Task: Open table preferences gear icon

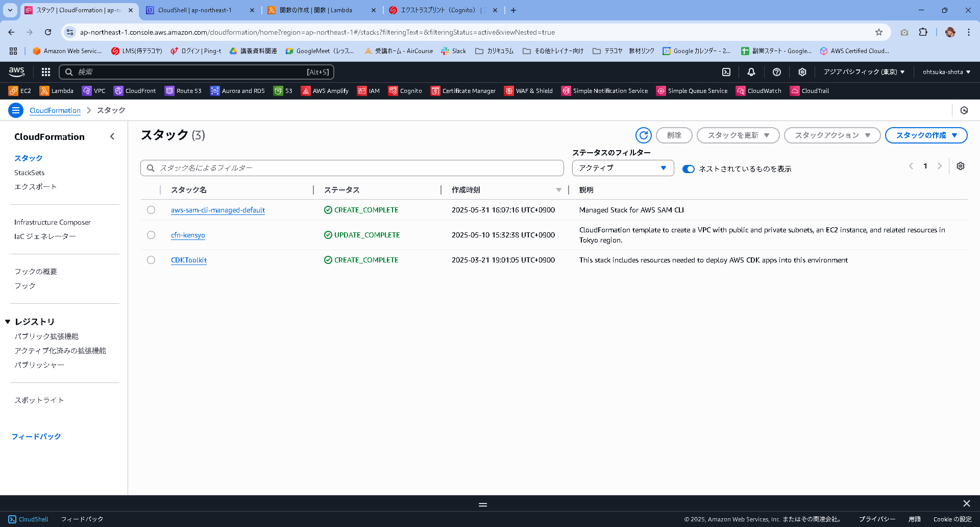Action: point(961,166)
